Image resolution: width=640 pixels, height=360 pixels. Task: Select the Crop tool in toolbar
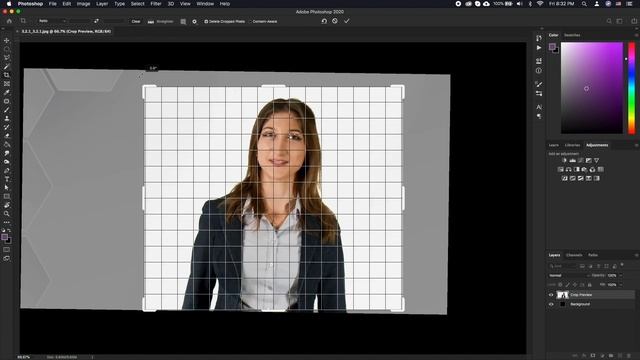click(x=7, y=75)
